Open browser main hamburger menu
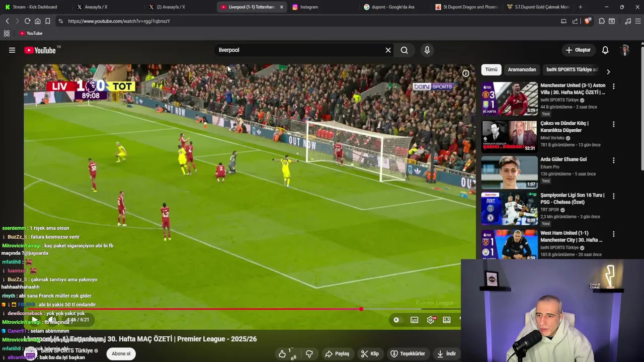The width and height of the screenshot is (644, 362). (x=638, y=21)
